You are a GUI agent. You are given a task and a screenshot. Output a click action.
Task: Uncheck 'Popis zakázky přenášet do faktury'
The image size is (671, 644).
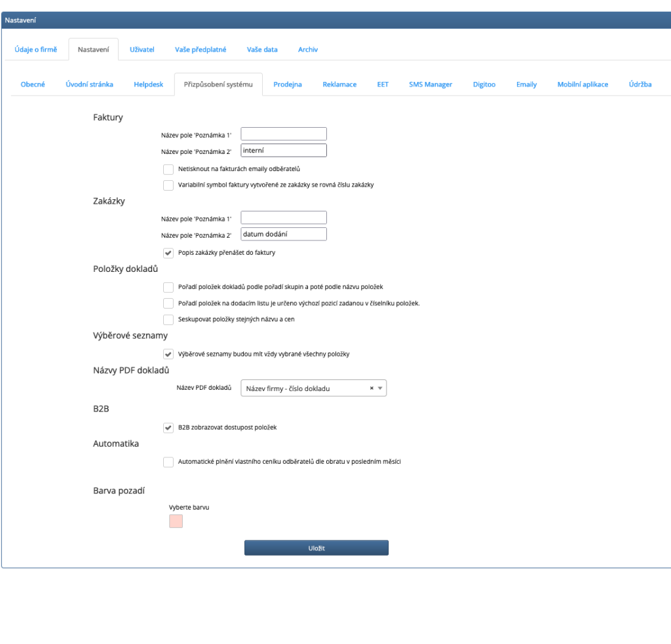168,252
